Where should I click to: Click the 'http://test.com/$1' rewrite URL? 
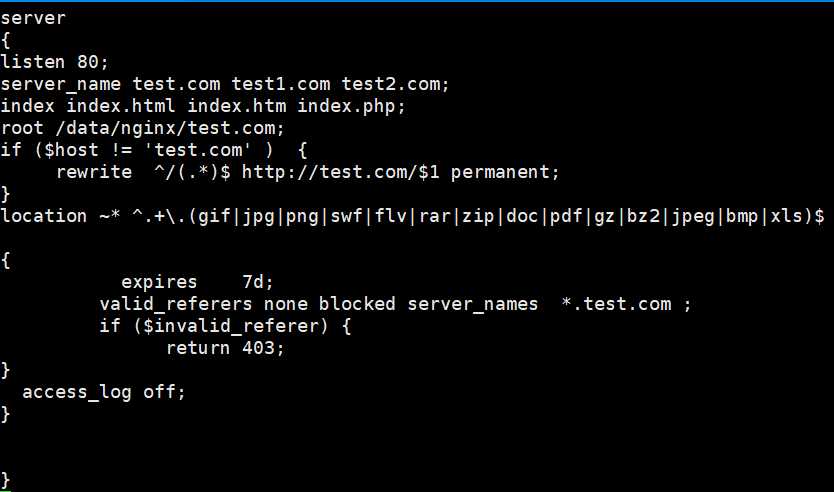click(x=340, y=172)
